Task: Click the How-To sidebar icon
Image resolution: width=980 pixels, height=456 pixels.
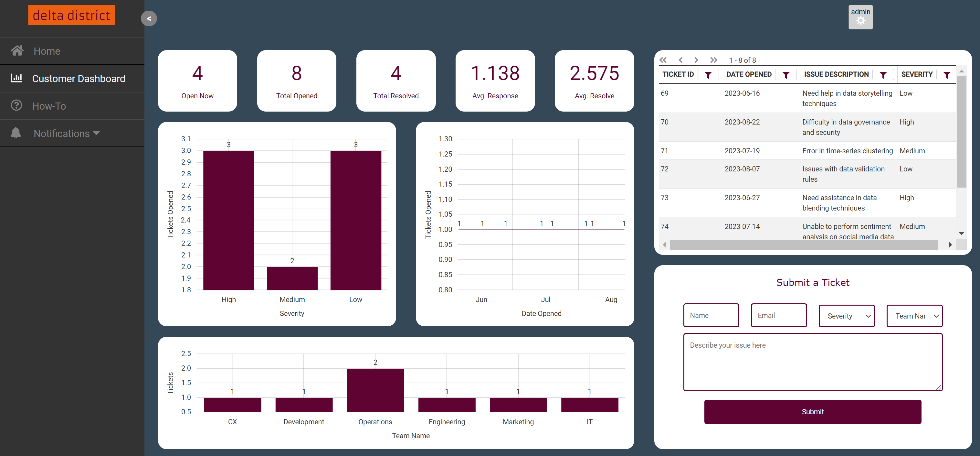Action: (17, 105)
